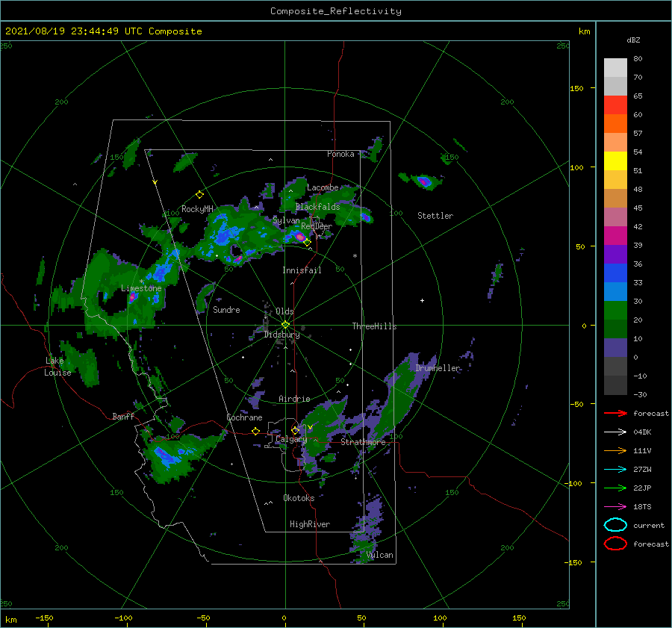The width and height of the screenshot is (672, 628).
Task: Click the Composite_Reflectivity title
Action: (x=336, y=11)
